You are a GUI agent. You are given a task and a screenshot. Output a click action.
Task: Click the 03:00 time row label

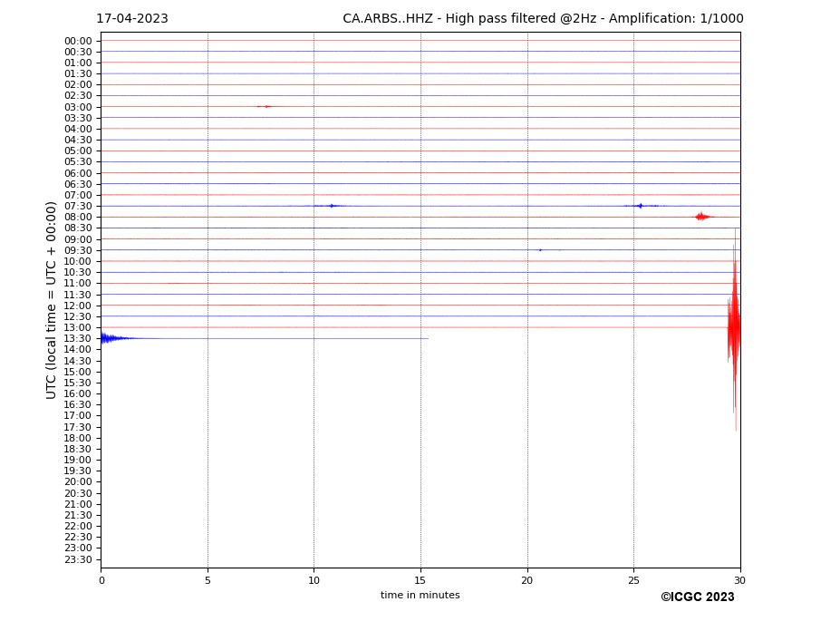coord(78,107)
